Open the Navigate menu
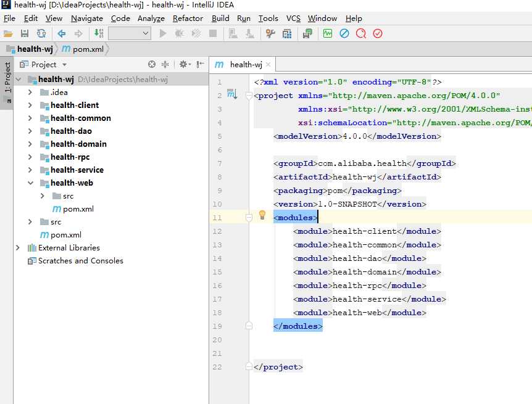The image size is (532, 404). (x=87, y=19)
